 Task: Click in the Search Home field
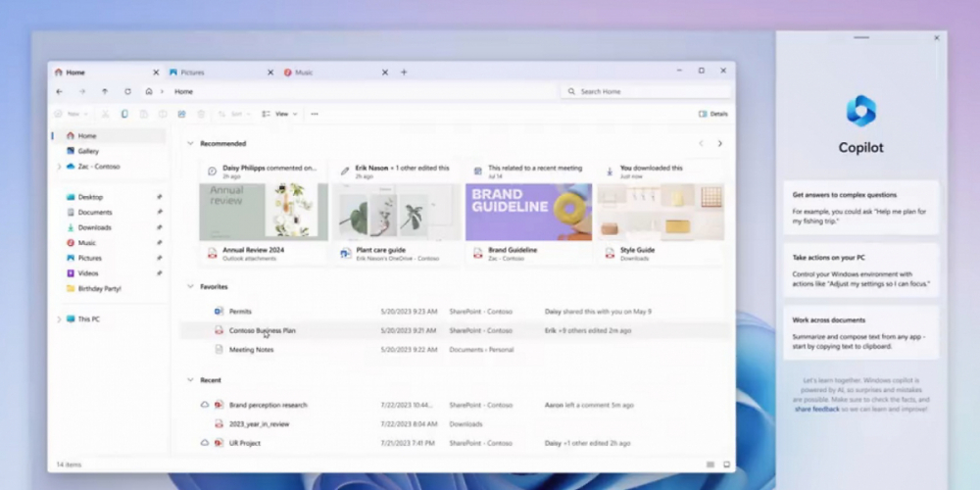click(646, 91)
